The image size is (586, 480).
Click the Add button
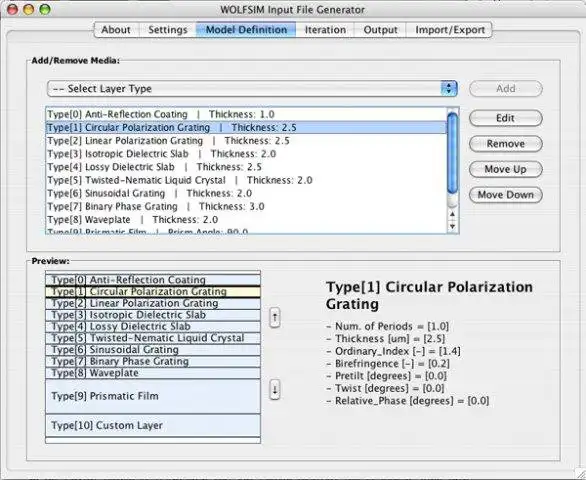505,89
